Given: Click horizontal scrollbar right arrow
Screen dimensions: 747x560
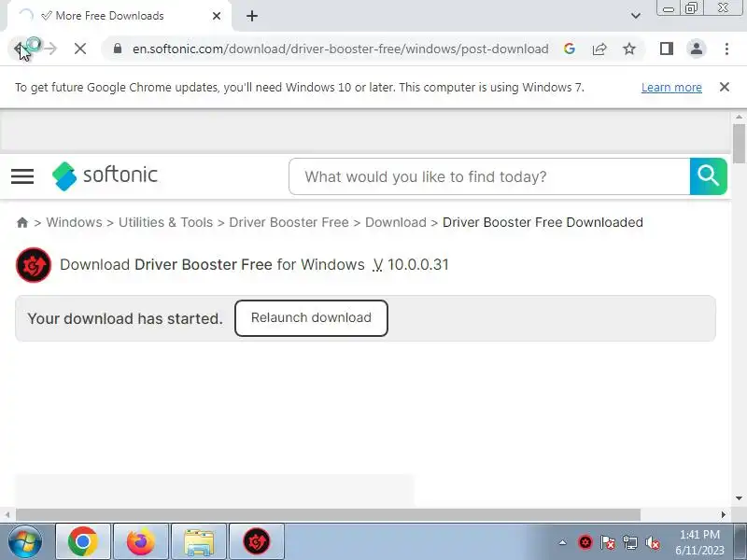Looking at the screenshot, I should 724,515.
